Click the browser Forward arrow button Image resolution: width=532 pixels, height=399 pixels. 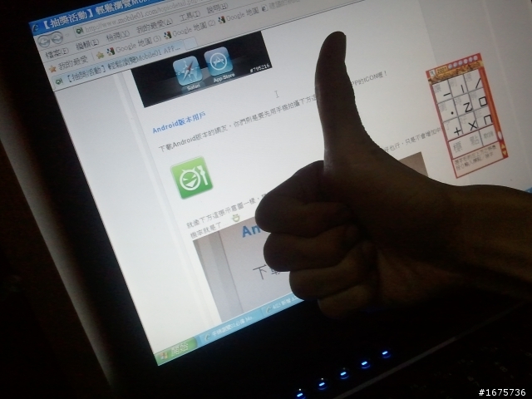[57, 37]
